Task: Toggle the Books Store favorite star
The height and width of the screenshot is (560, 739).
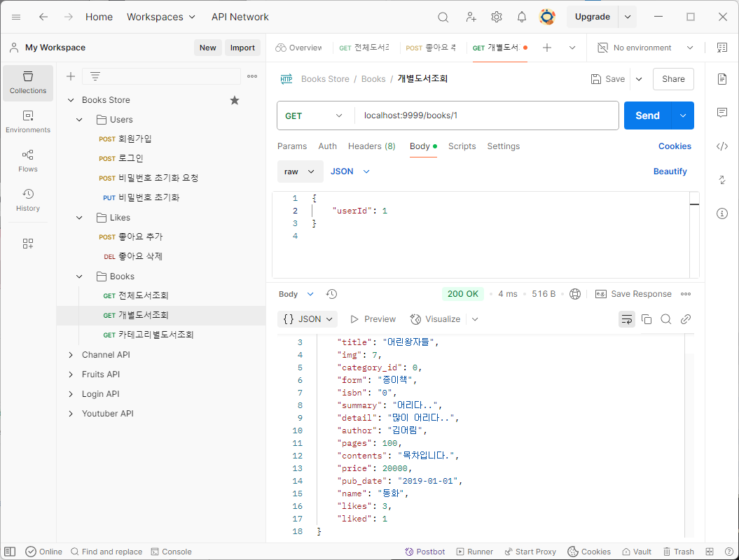Action: (x=235, y=100)
